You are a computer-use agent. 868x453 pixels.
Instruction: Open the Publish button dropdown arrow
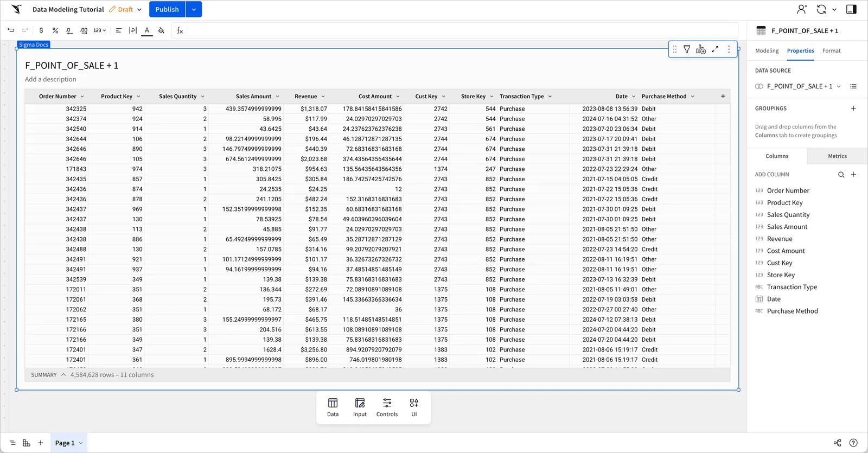(194, 9)
